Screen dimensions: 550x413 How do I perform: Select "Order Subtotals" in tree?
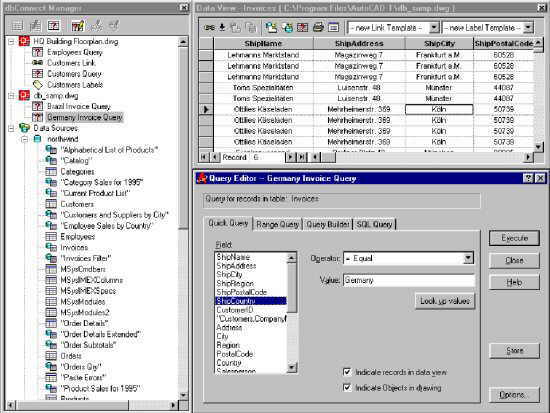(88, 345)
